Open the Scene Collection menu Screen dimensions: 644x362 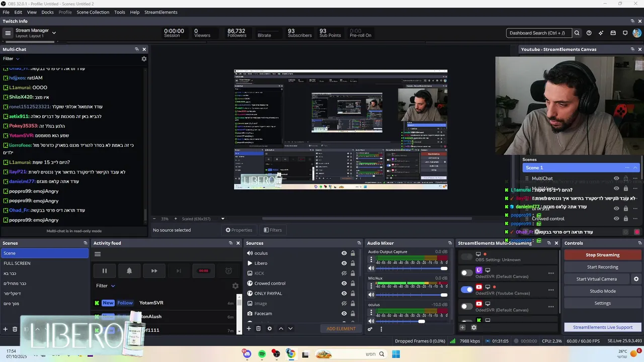tap(93, 12)
